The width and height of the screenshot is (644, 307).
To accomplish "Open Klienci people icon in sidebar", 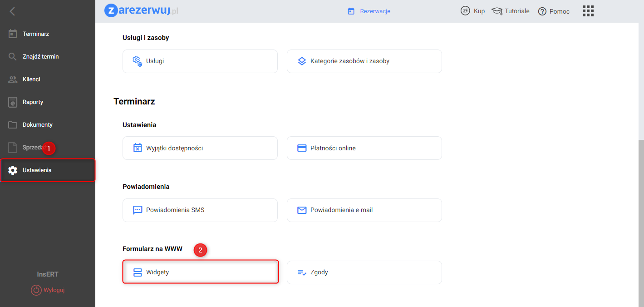I will click(x=13, y=79).
